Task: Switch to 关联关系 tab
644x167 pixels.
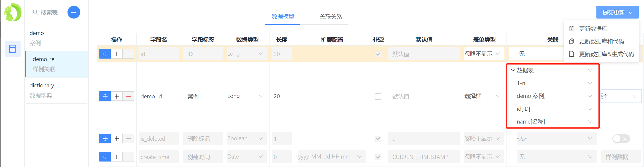Action: click(331, 16)
